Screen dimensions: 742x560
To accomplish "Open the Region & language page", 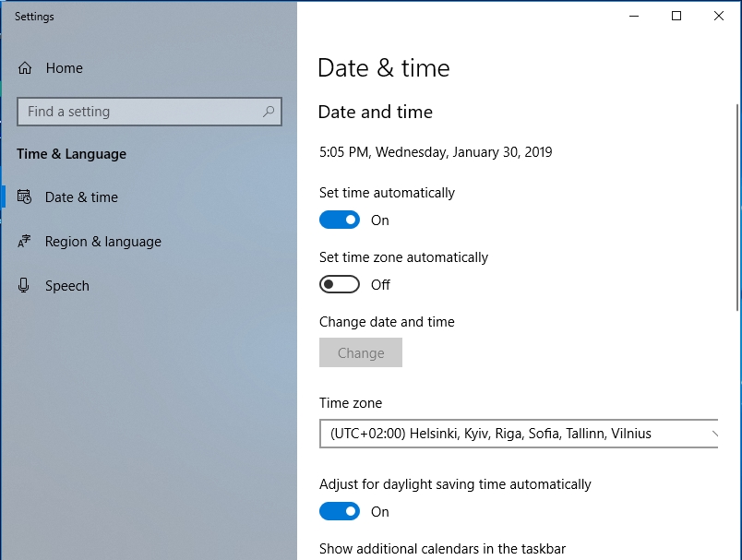I will [102, 242].
